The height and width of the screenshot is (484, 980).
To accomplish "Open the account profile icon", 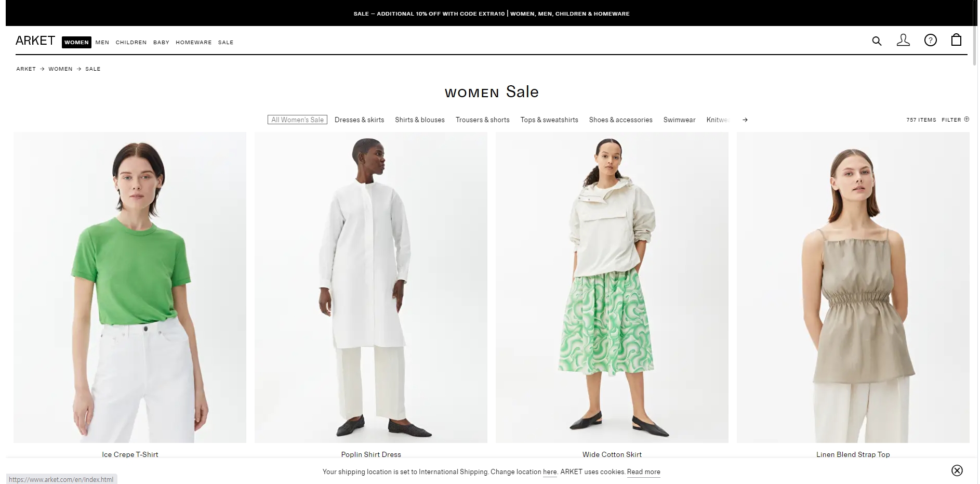I will point(903,40).
